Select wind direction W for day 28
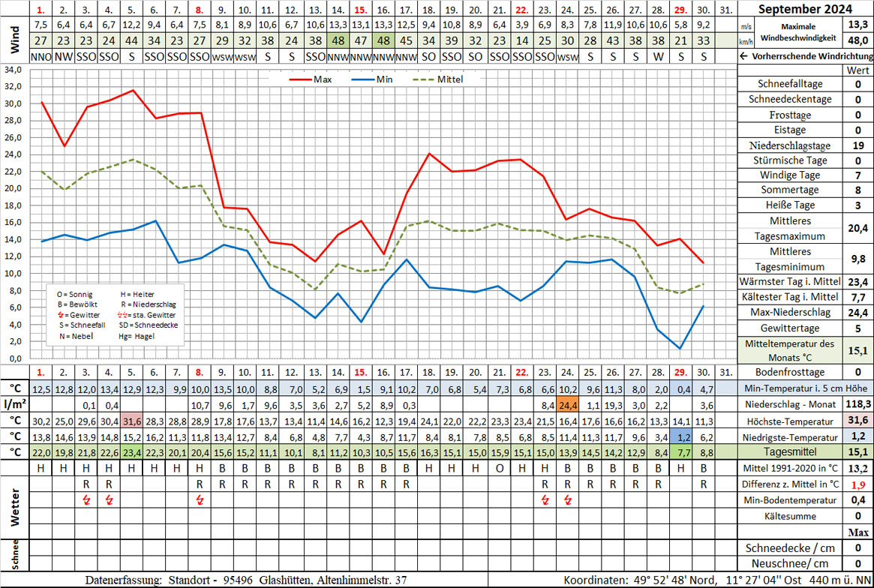Viewport: 874px width, 588px height. [x=658, y=56]
